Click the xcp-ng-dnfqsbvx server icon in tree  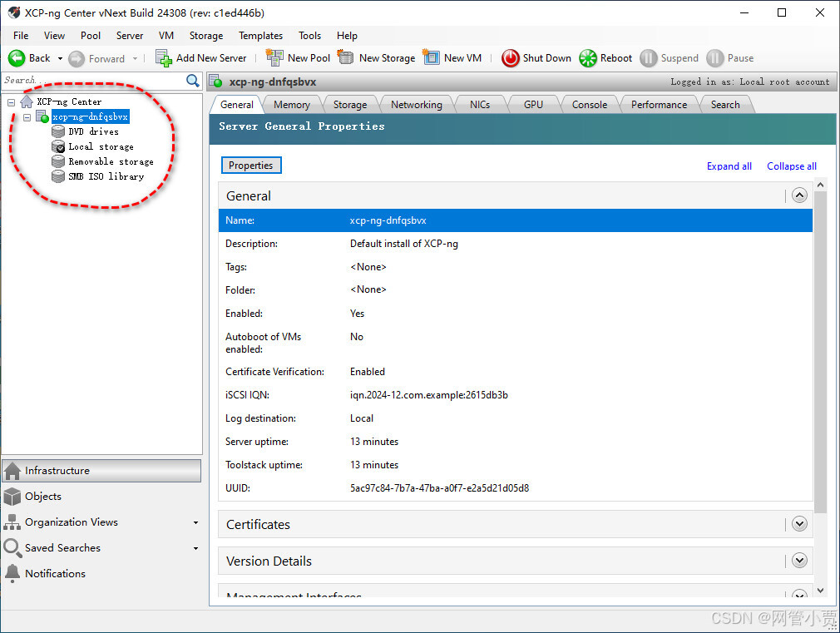point(42,116)
